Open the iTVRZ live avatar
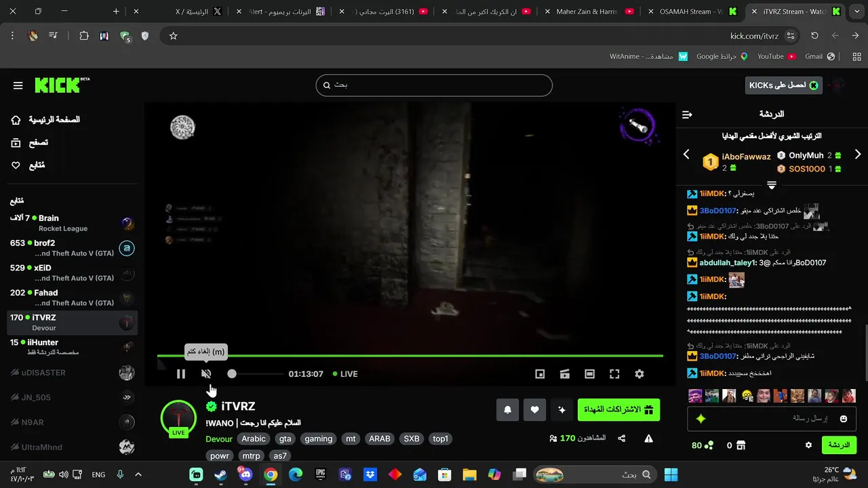Image resolution: width=868 pixels, height=488 pixels. 178,418
